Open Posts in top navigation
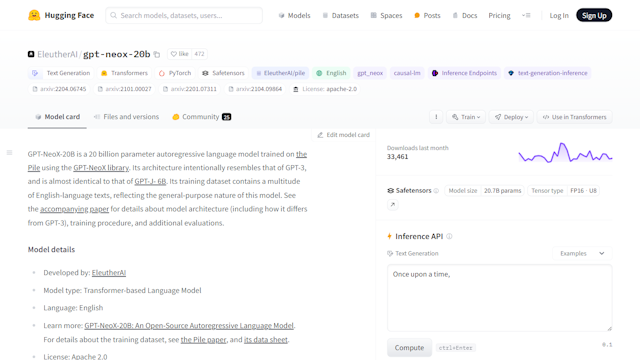 (x=427, y=16)
